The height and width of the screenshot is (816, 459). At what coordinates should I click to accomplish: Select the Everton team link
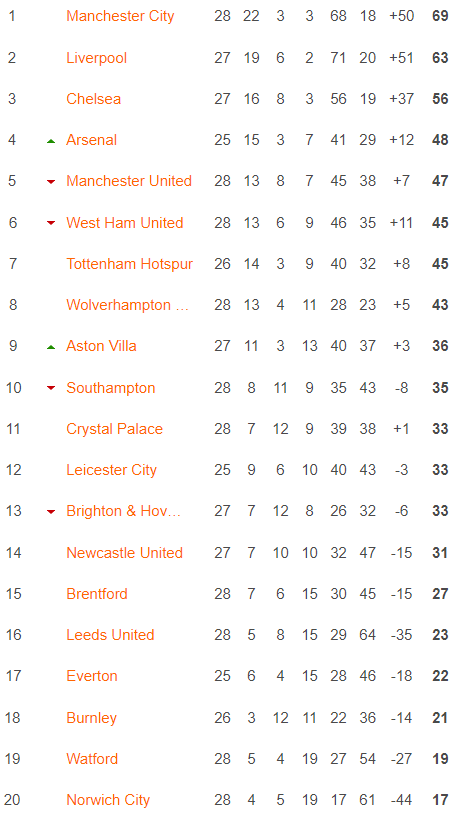point(92,676)
